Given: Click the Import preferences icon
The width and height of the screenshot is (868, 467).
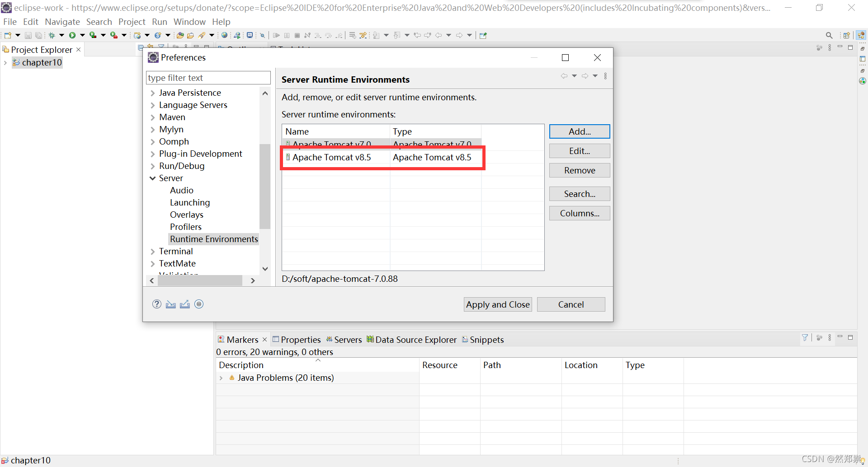Looking at the screenshot, I should (x=170, y=304).
